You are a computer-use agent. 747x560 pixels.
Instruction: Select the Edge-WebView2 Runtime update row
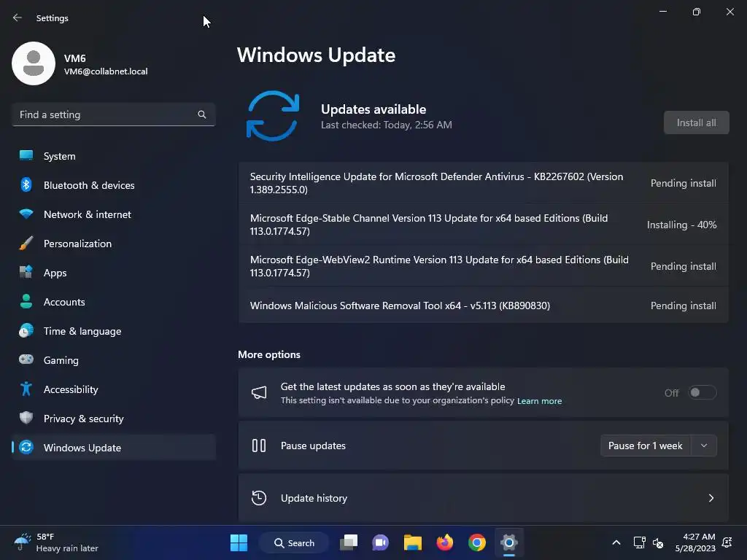tap(483, 266)
